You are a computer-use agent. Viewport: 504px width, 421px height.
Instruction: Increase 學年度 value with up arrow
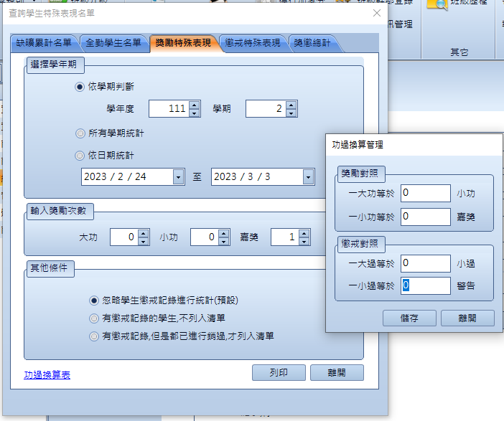coord(194,105)
